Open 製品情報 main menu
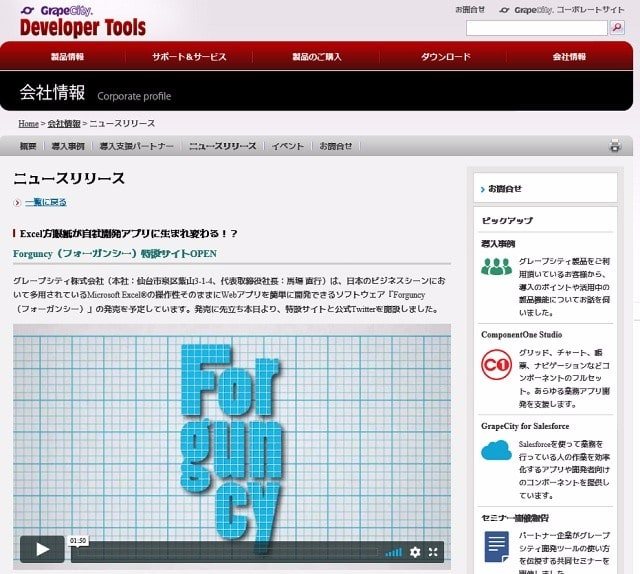The width and height of the screenshot is (640, 574). (x=67, y=57)
